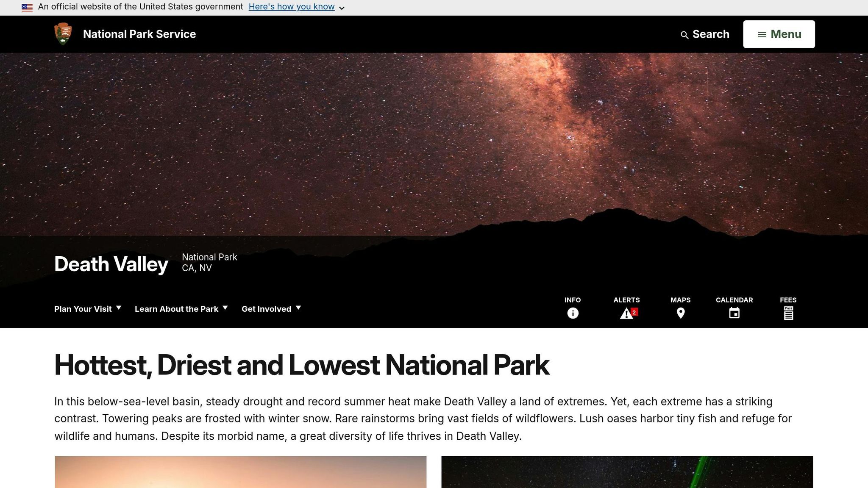View alerts via the warning triangle icon

pos(626,313)
